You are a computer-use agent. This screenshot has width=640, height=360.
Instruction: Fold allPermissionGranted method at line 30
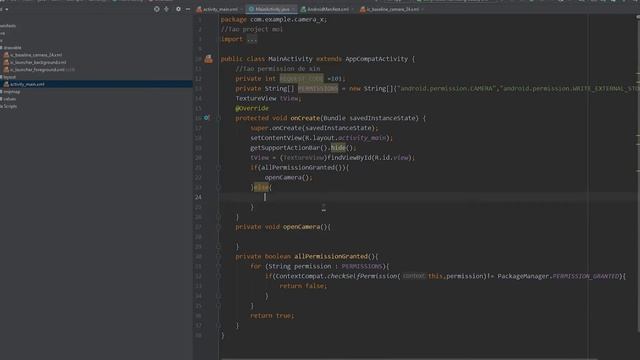coord(218,256)
